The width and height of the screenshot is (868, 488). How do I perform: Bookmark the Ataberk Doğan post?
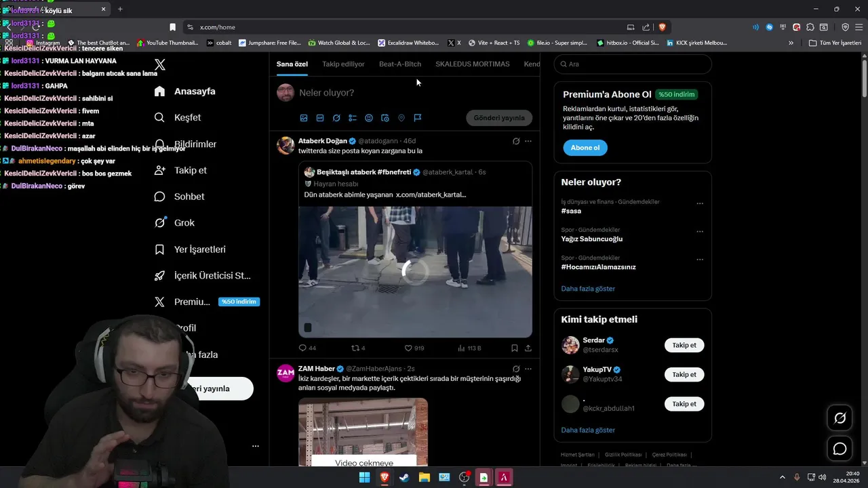click(x=515, y=348)
